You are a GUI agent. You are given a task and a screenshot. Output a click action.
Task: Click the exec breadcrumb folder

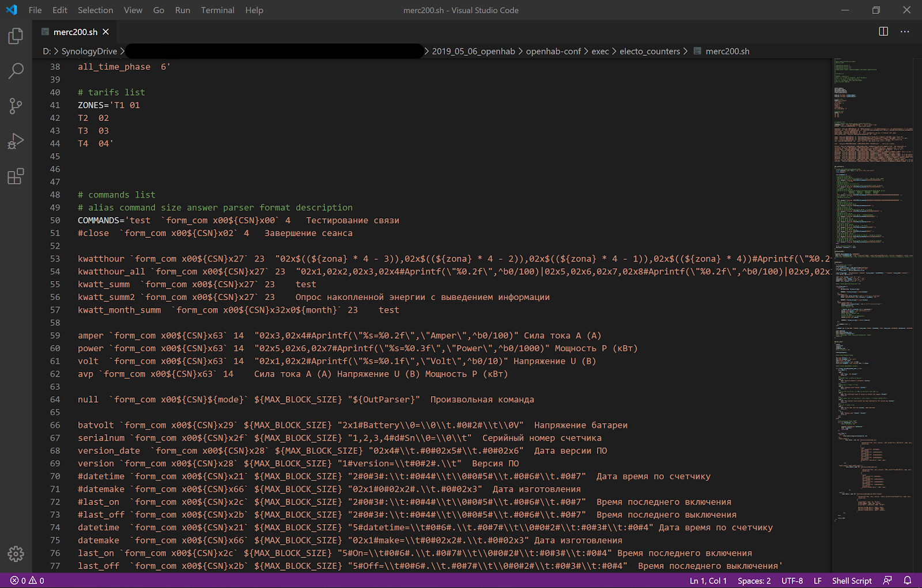click(600, 51)
